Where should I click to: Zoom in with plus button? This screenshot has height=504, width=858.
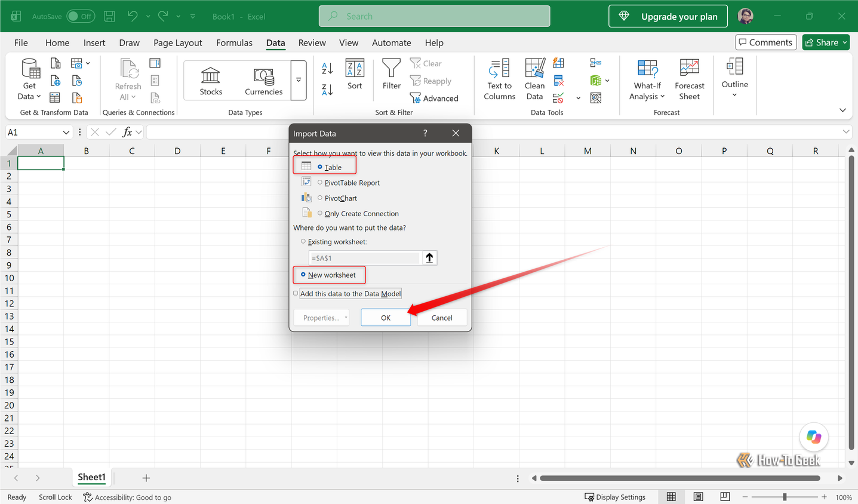click(x=824, y=497)
